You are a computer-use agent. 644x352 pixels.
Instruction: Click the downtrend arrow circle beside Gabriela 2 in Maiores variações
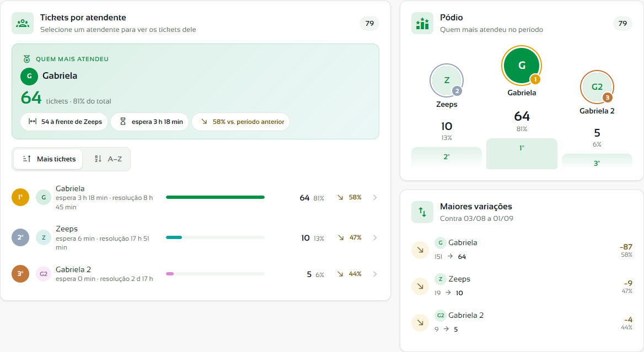pyautogui.click(x=420, y=322)
